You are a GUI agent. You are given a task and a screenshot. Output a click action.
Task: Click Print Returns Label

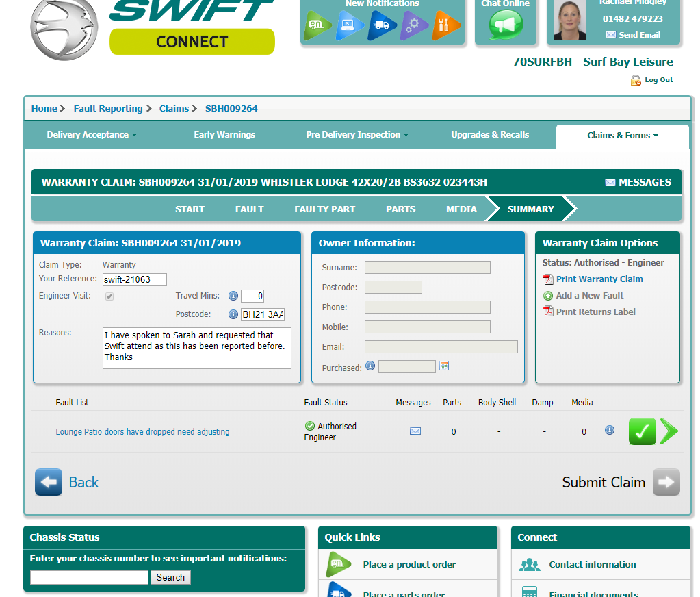click(595, 312)
